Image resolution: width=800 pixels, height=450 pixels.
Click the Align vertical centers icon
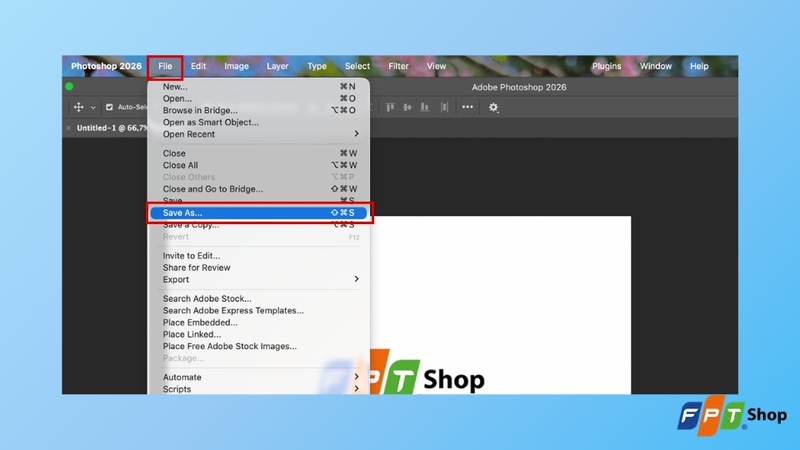pyautogui.click(x=407, y=107)
